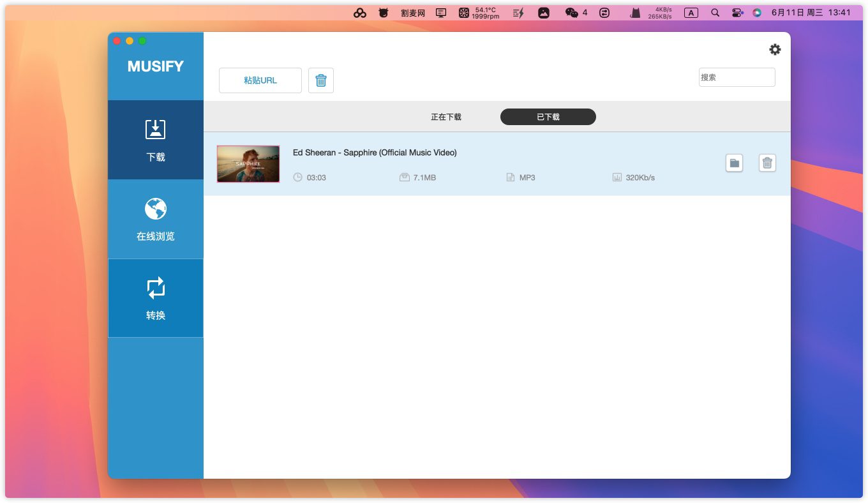Screen dimensions: 868x503
Task: Click the 割麦网 menu bar item
Action: [413, 13]
